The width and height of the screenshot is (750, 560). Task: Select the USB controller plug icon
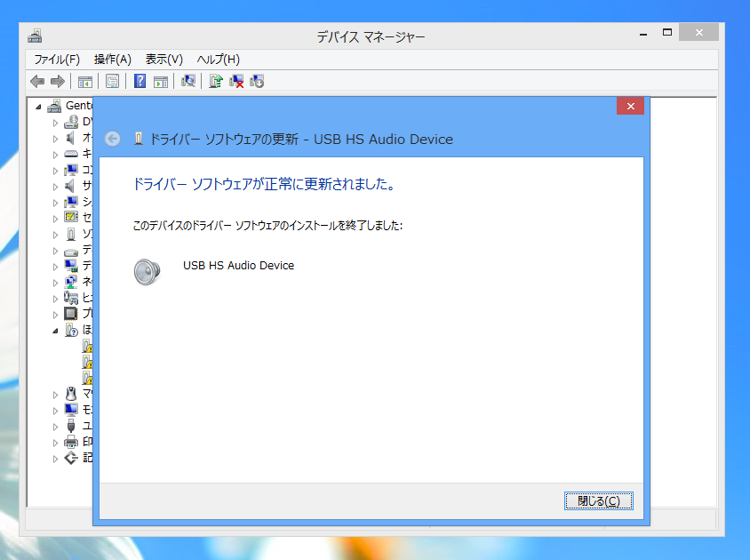point(71,426)
